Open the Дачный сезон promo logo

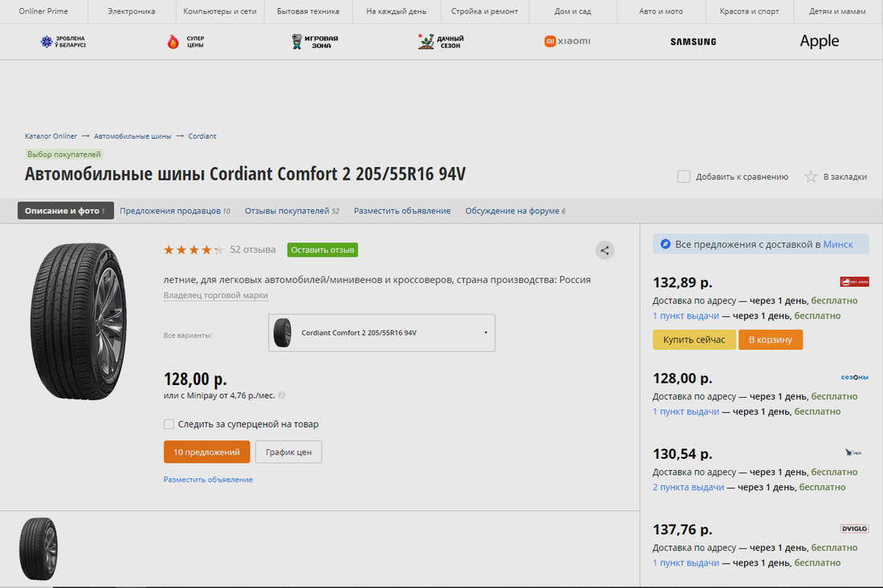(441, 41)
